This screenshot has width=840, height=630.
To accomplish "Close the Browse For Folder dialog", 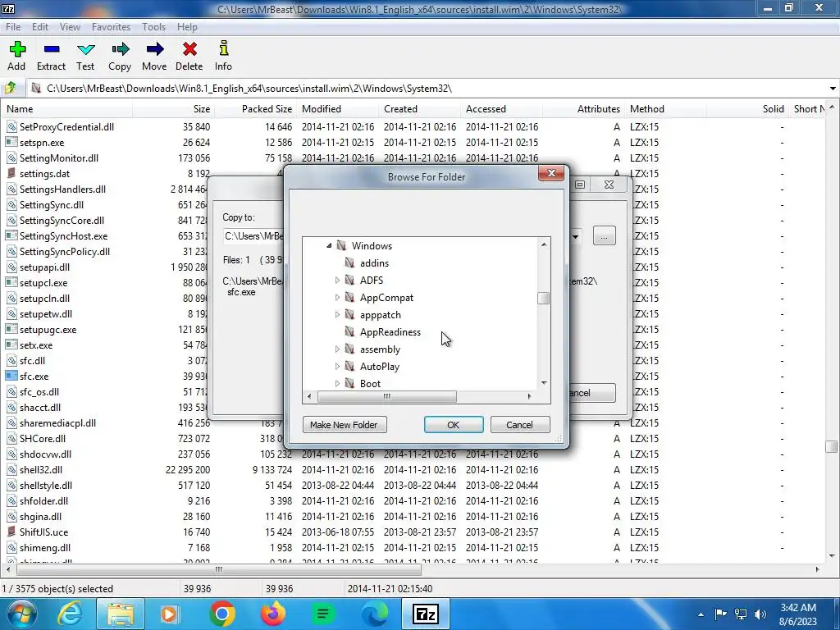I will point(550,174).
